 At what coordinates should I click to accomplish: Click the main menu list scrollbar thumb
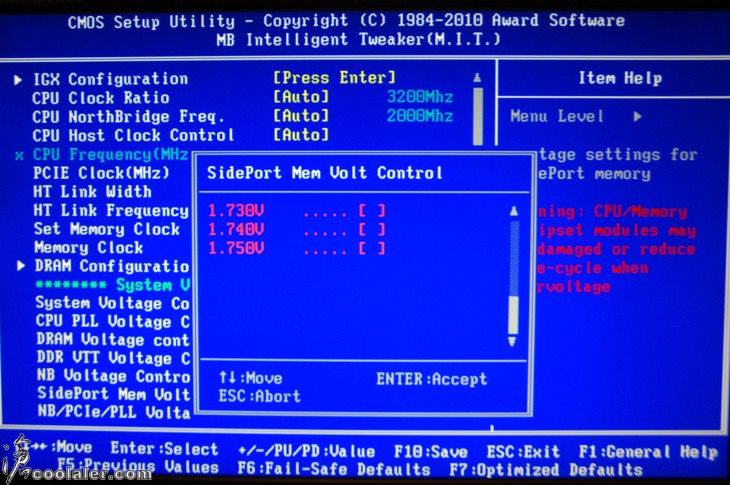(x=478, y=116)
